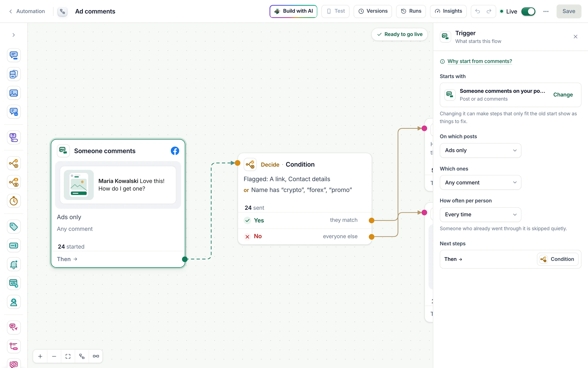Add a tag action from sidebar
Screen dimensions: 588x368
[x=14, y=227]
